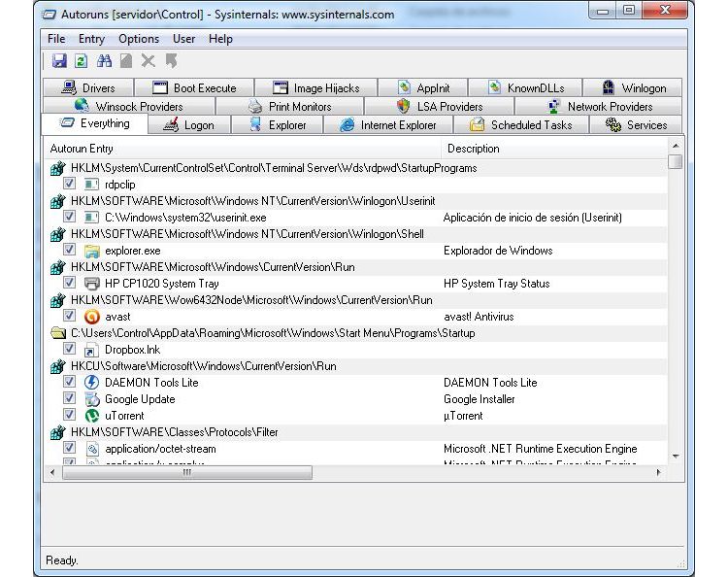This screenshot has height=577, width=728.
Task: Click the horizontal scrollbar right arrow
Action: (658, 472)
